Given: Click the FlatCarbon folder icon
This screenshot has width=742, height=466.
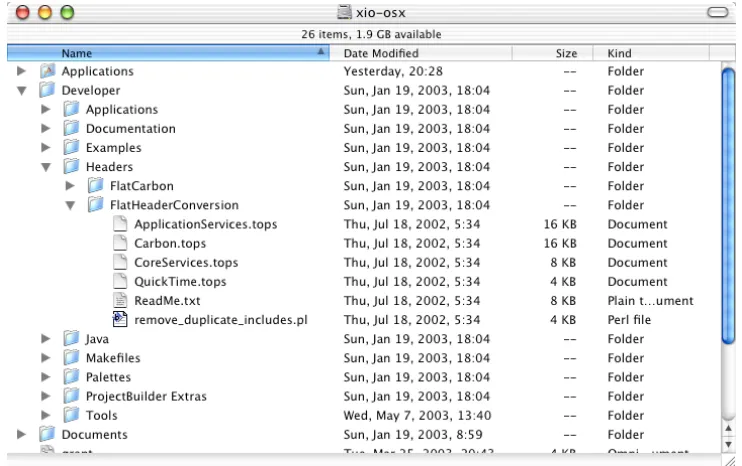Looking at the screenshot, I should click(x=96, y=185).
